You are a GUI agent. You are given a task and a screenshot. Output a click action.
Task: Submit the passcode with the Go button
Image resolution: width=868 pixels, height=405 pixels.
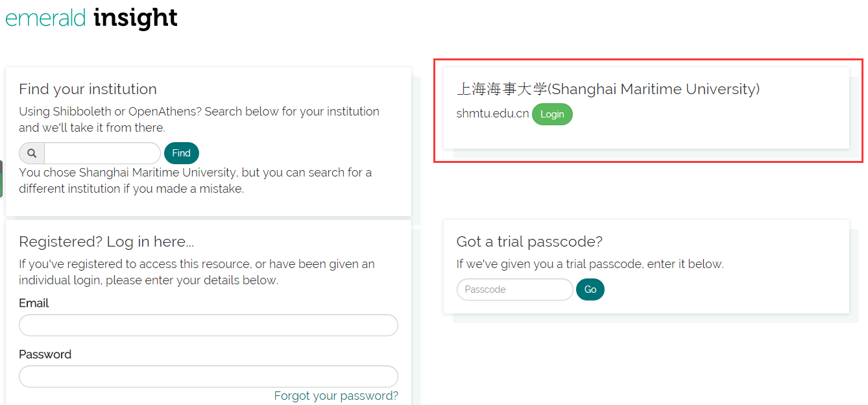tap(590, 289)
